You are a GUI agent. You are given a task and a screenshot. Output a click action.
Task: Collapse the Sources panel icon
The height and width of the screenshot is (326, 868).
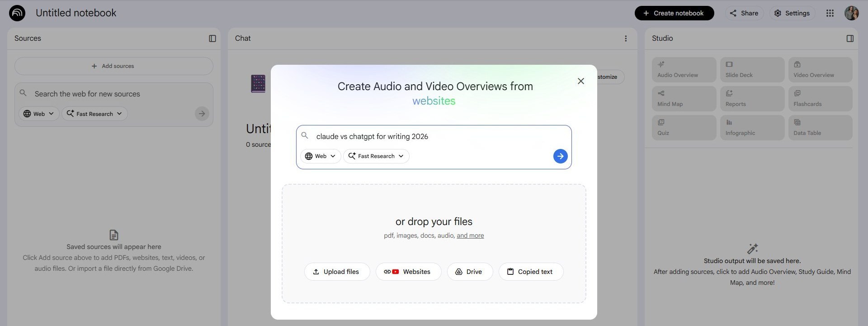pos(212,38)
